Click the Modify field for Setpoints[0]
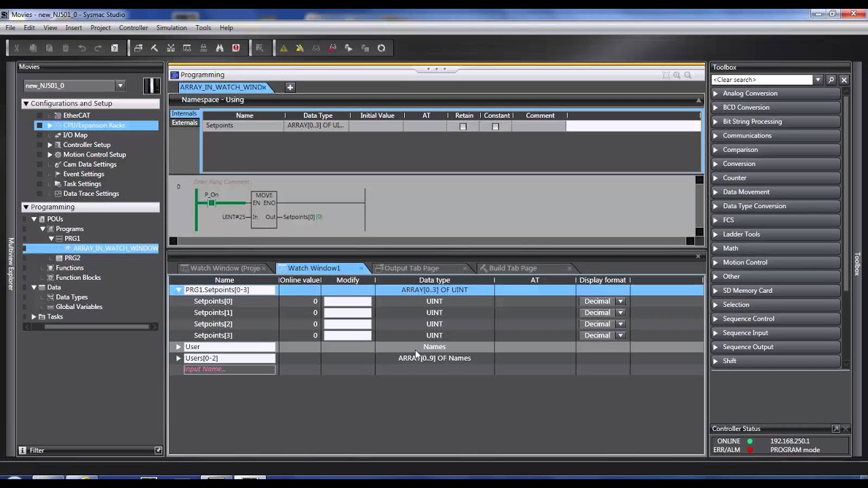This screenshot has height=488, width=868. click(347, 302)
